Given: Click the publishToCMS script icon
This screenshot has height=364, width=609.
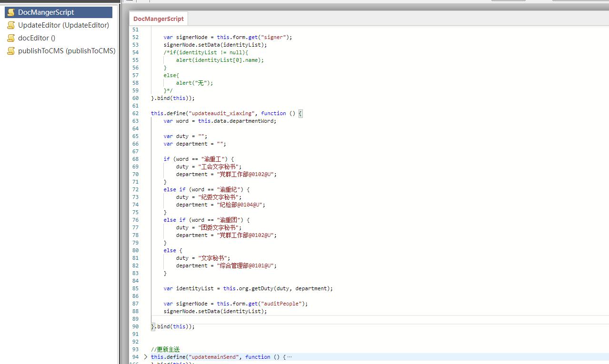Looking at the screenshot, I should click(11, 51).
